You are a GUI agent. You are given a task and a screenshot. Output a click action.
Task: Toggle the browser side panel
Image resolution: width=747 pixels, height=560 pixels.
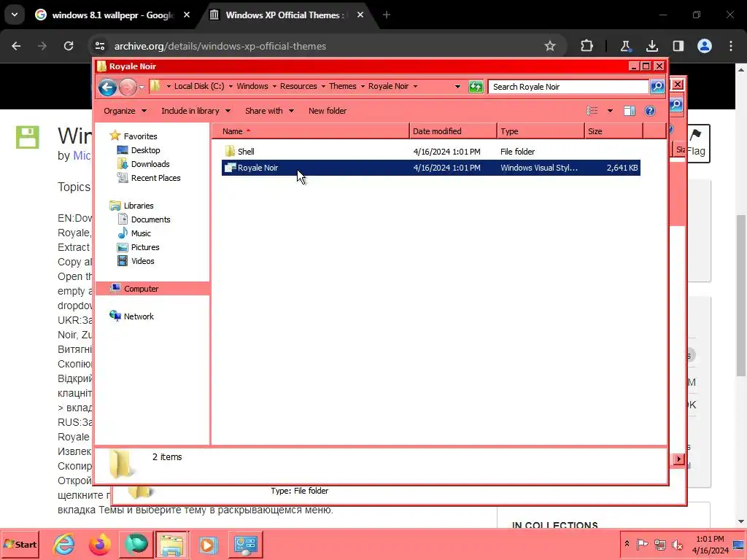coord(678,46)
